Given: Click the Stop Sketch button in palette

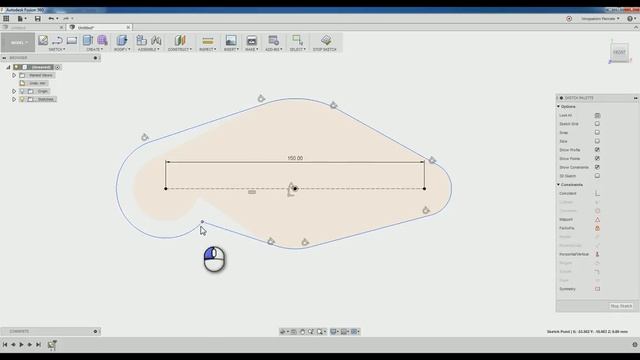Looking at the screenshot, I should coord(621,306).
